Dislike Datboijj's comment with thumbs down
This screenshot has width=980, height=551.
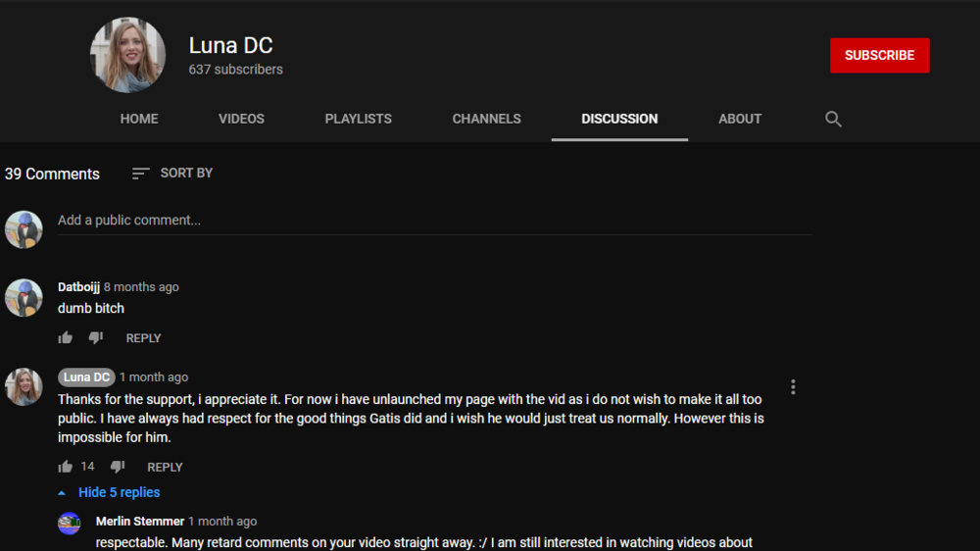coord(96,338)
